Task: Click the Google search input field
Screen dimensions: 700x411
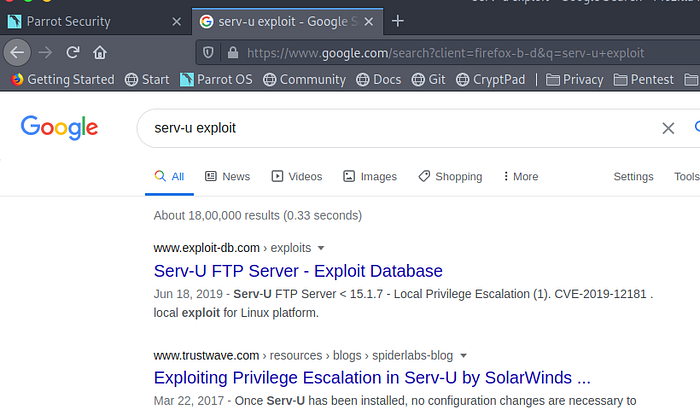Action: click(x=400, y=128)
